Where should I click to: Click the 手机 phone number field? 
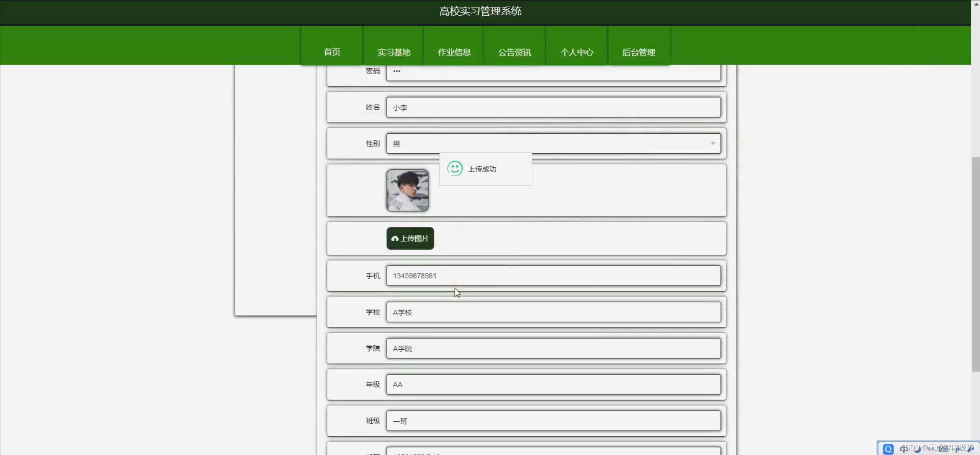pyautogui.click(x=553, y=276)
